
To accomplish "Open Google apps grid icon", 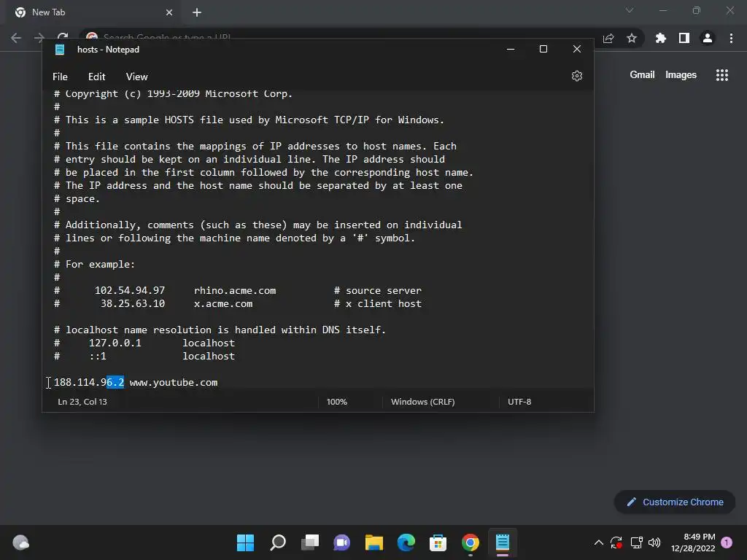I will 722,75.
